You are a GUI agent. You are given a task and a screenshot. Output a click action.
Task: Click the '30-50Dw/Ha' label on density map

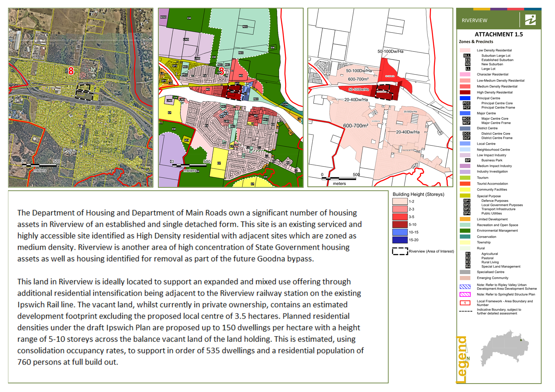tap(410, 111)
